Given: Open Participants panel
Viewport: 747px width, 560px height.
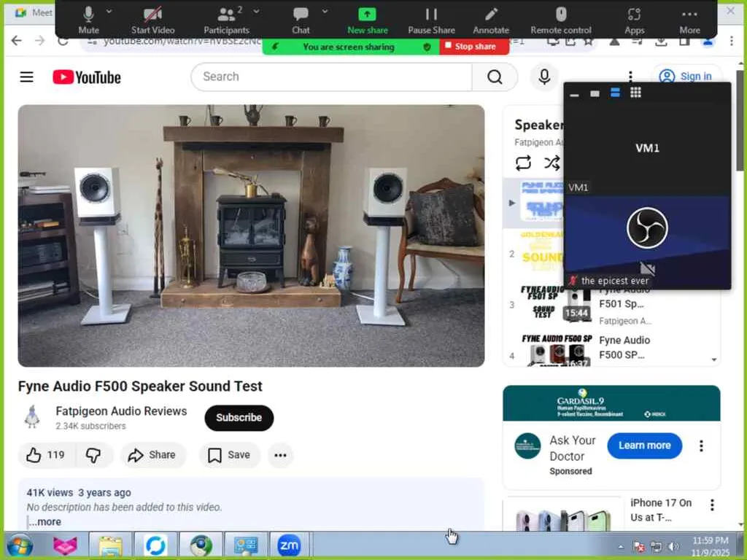Looking at the screenshot, I should 226,20.
